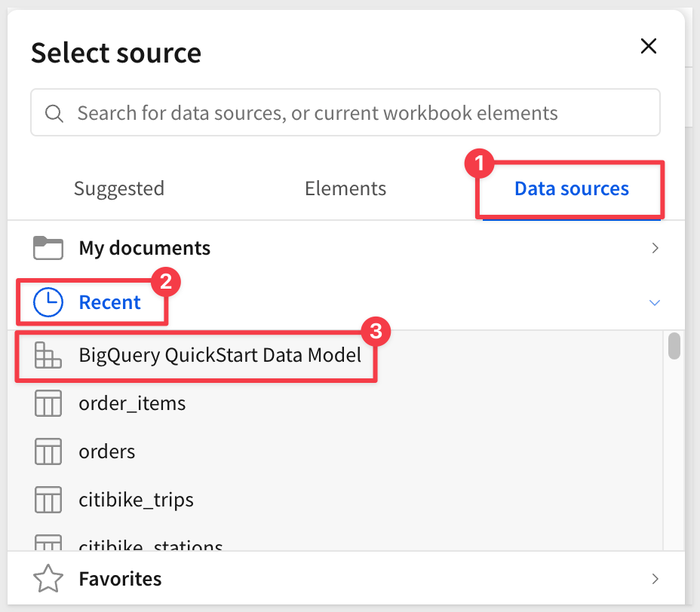
Task: Click the citibike_trips table icon
Action: tap(48, 500)
